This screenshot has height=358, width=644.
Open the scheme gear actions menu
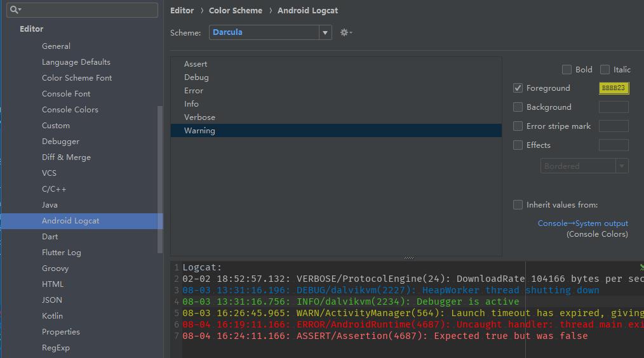point(345,32)
